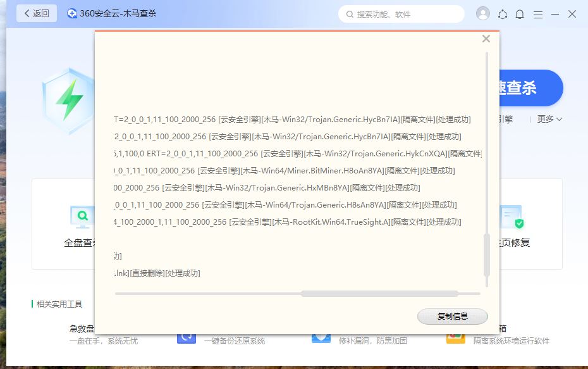The image size is (588, 369).
Task: Open the sandbox tool icon
Action: (x=456, y=338)
